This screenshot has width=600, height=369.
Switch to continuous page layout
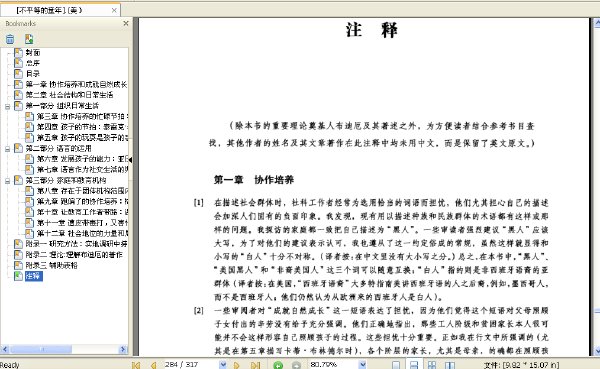click(x=414, y=365)
